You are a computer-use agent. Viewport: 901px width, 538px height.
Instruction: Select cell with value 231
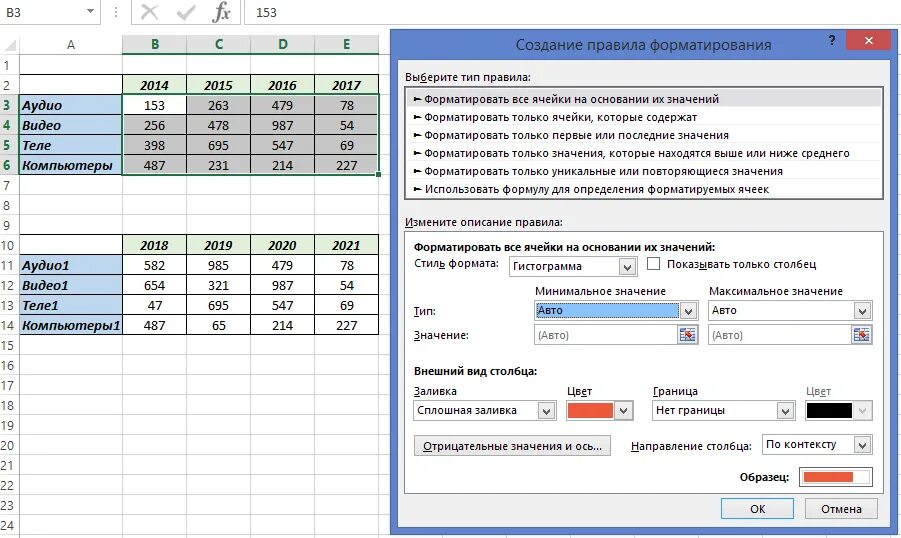[x=218, y=166]
